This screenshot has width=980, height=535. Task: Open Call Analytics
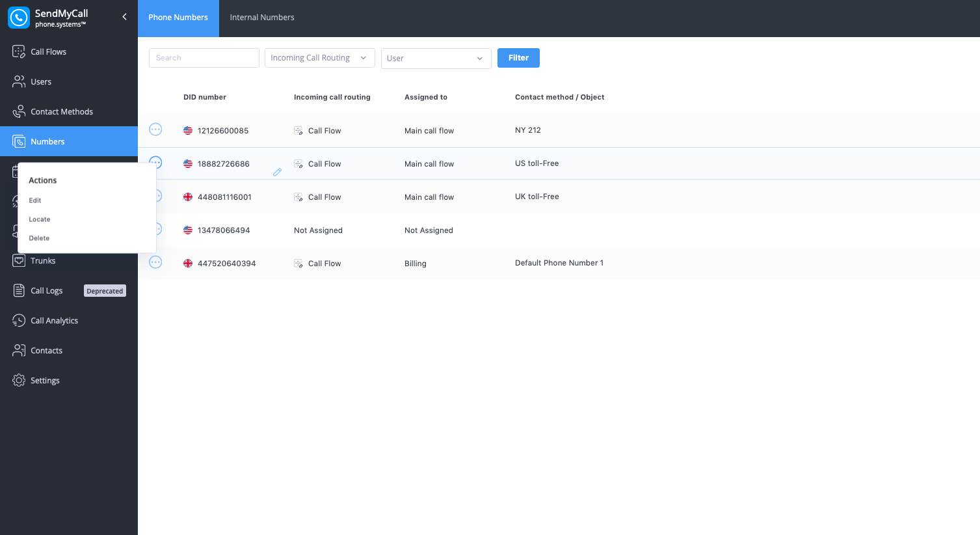(x=69, y=321)
